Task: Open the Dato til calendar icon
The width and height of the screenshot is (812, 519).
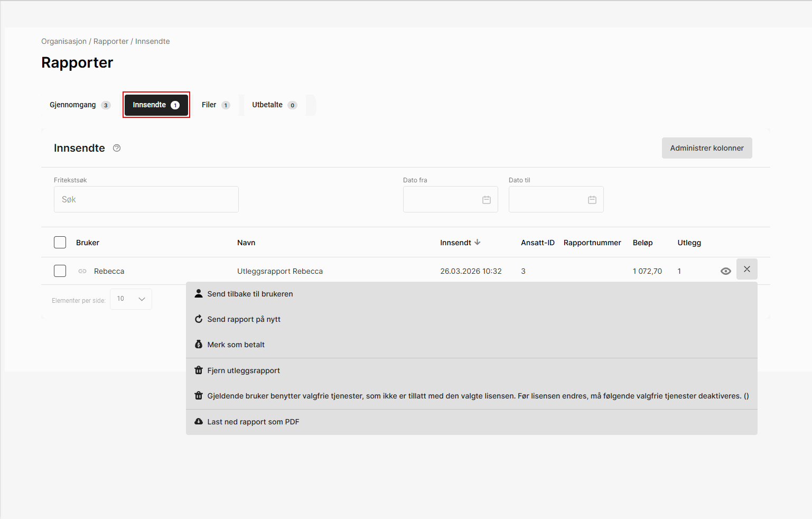Action: tap(592, 200)
